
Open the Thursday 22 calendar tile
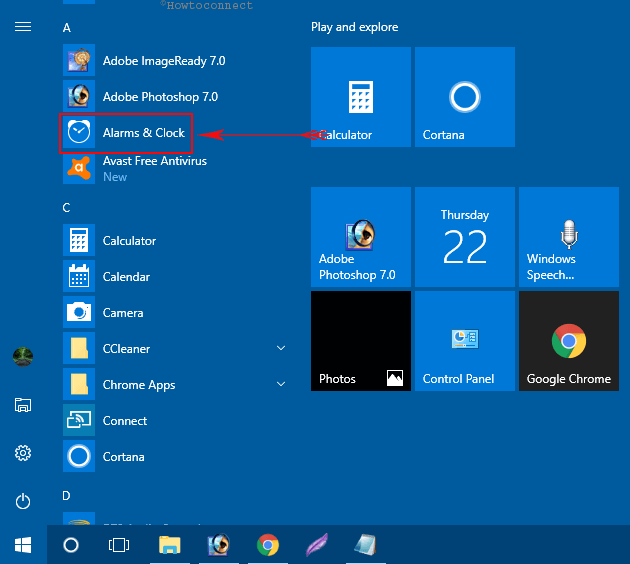(x=465, y=237)
